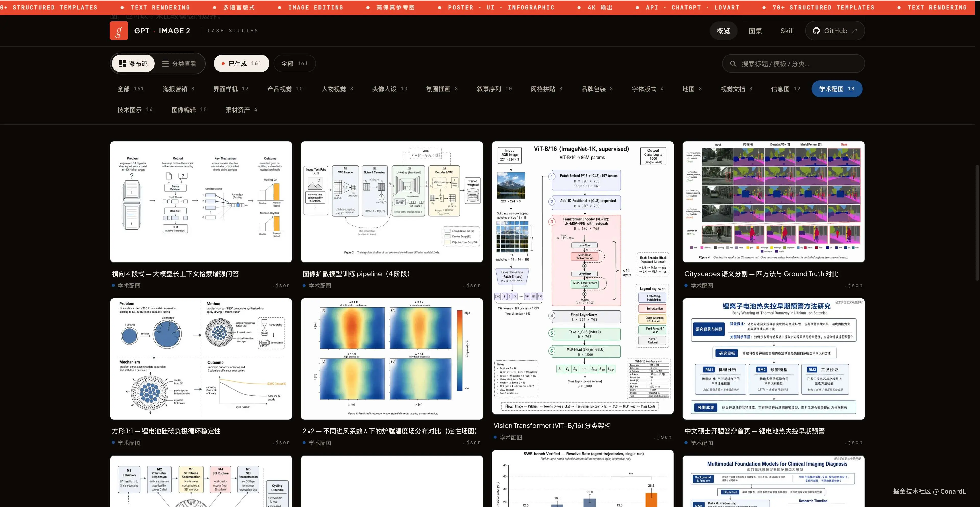Click the external arrow icon beside GitHub

point(854,31)
